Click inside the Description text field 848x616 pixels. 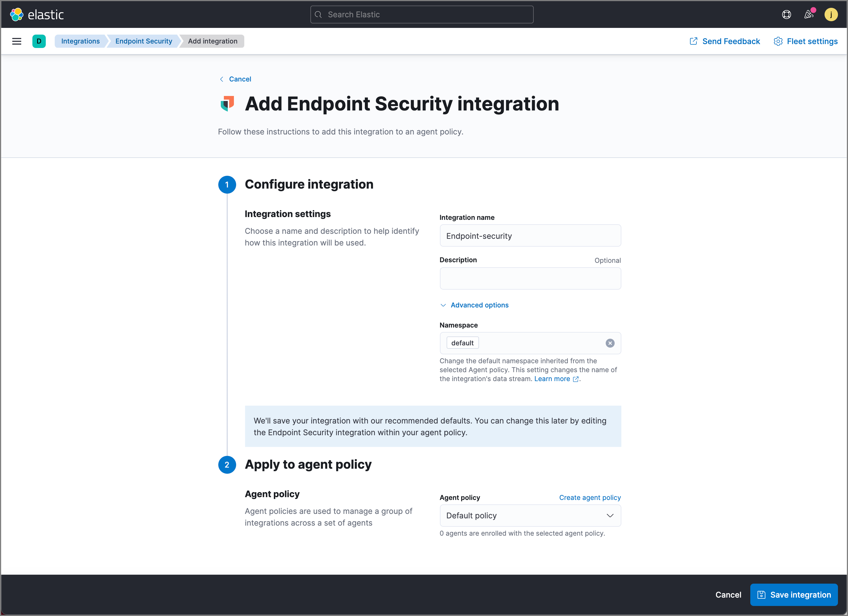coord(530,278)
